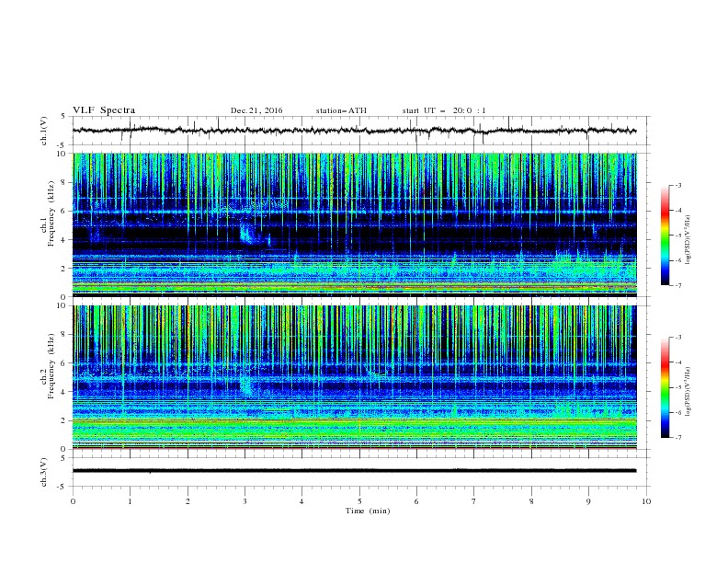Select the date text "Dec. 21, 2016"
Viewport: 728px width, 563px height.
tap(256, 110)
